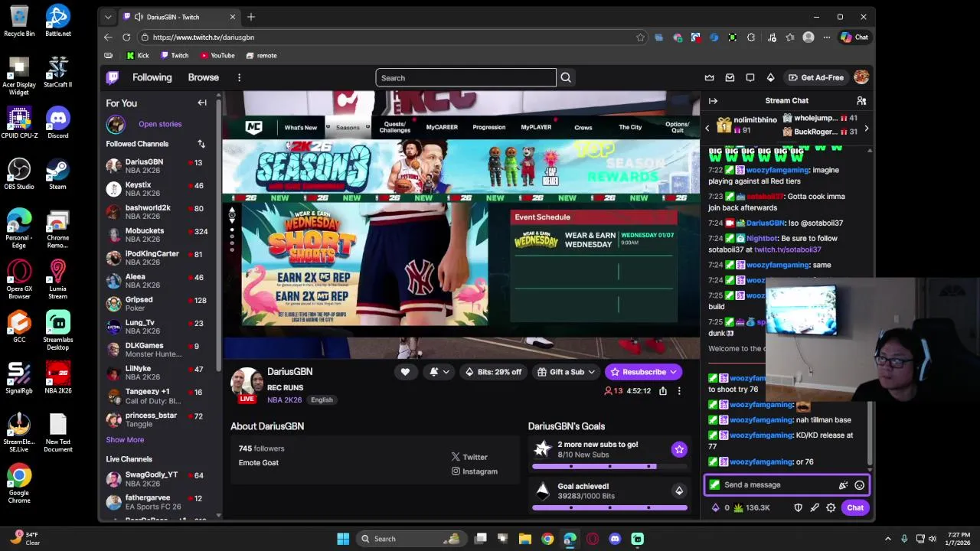Viewport: 980px width, 551px height.
Task: Click Open stories in the sidebar
Action: 160,124
